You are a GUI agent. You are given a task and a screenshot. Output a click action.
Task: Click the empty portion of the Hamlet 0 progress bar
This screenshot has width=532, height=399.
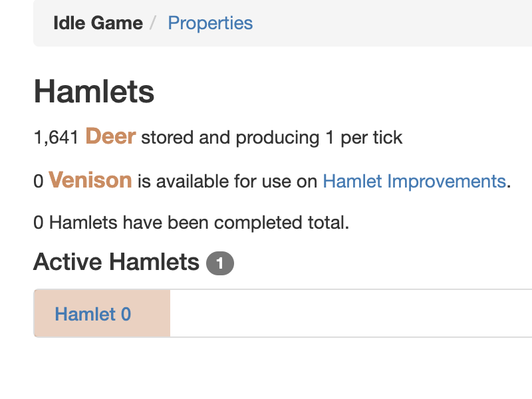(x=351, y=313)
